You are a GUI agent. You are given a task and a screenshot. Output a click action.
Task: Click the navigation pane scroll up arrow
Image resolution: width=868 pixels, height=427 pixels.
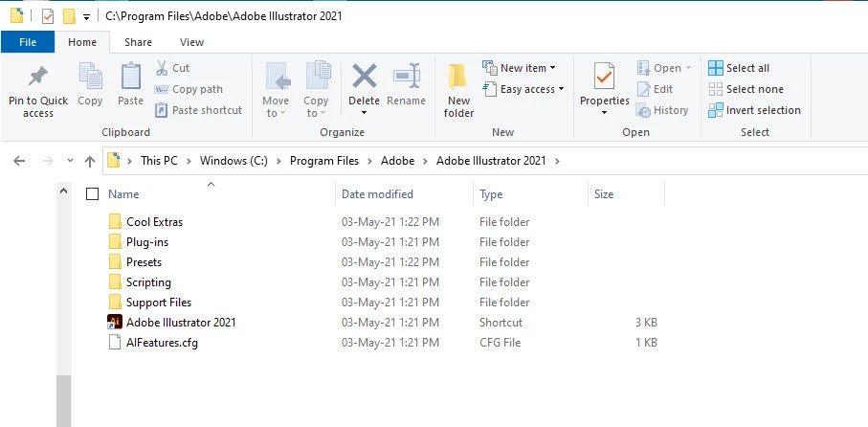tap(64, 191)
